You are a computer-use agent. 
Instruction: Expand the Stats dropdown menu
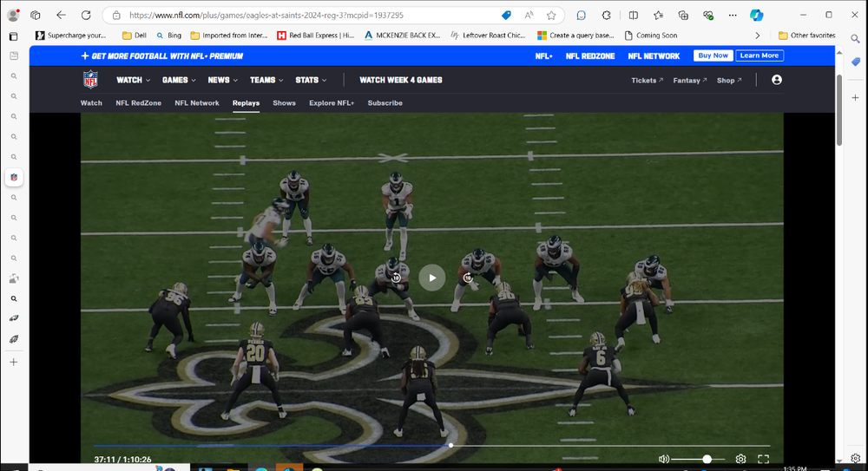coord(311,80)
